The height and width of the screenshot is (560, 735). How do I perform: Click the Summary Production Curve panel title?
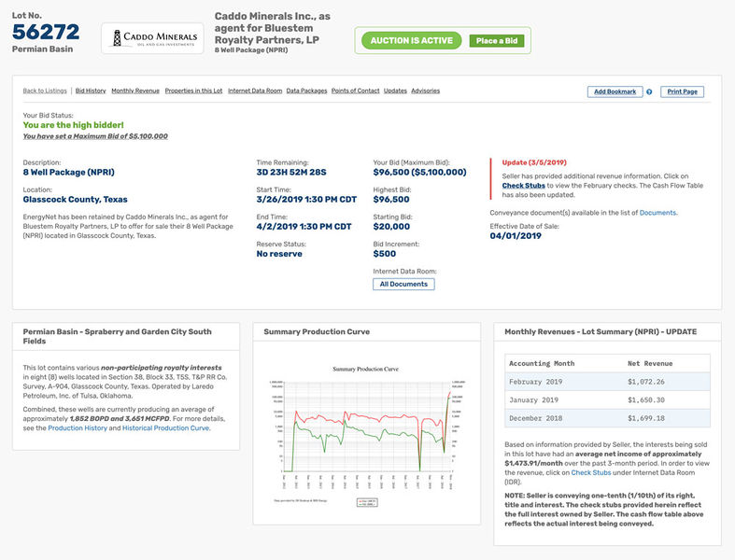tap(317, 331)
